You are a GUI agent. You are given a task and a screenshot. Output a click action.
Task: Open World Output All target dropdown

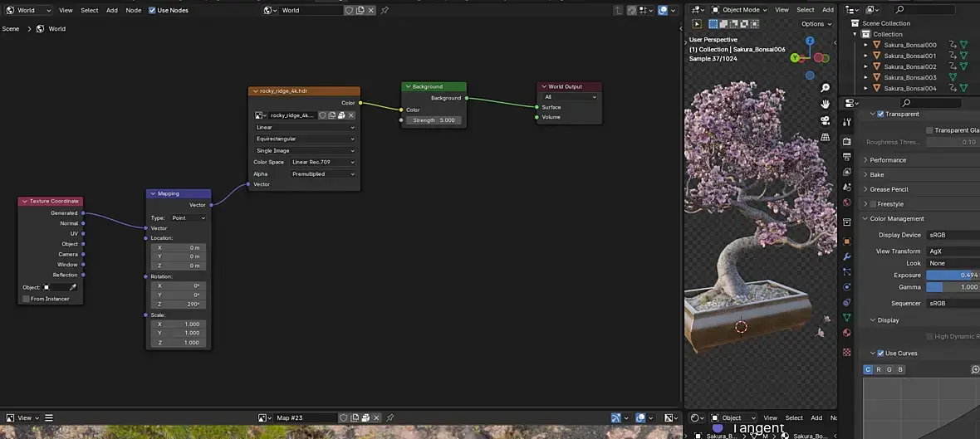point(570,97)
